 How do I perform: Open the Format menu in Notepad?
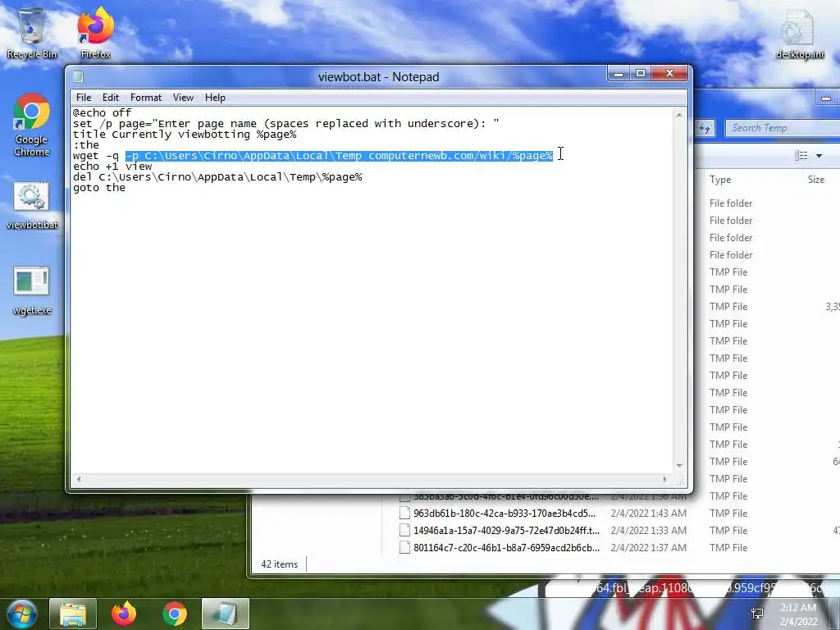coord(146,98)
